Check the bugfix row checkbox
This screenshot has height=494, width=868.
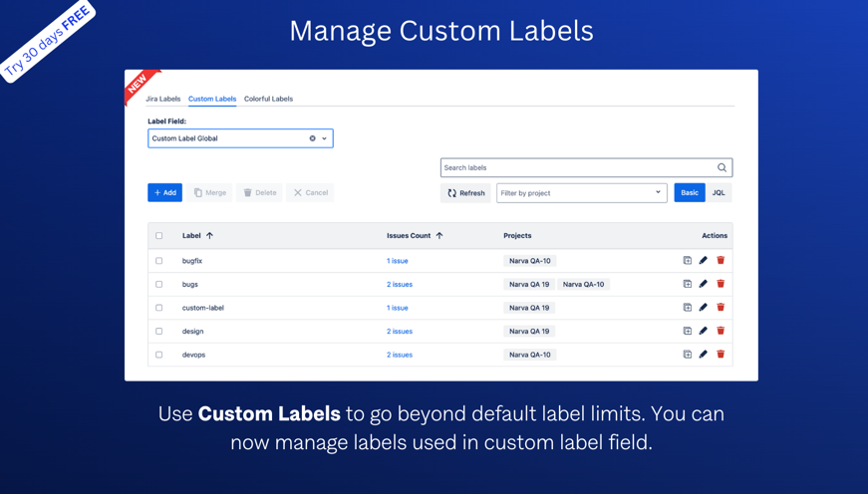click(x=158, y=261)
